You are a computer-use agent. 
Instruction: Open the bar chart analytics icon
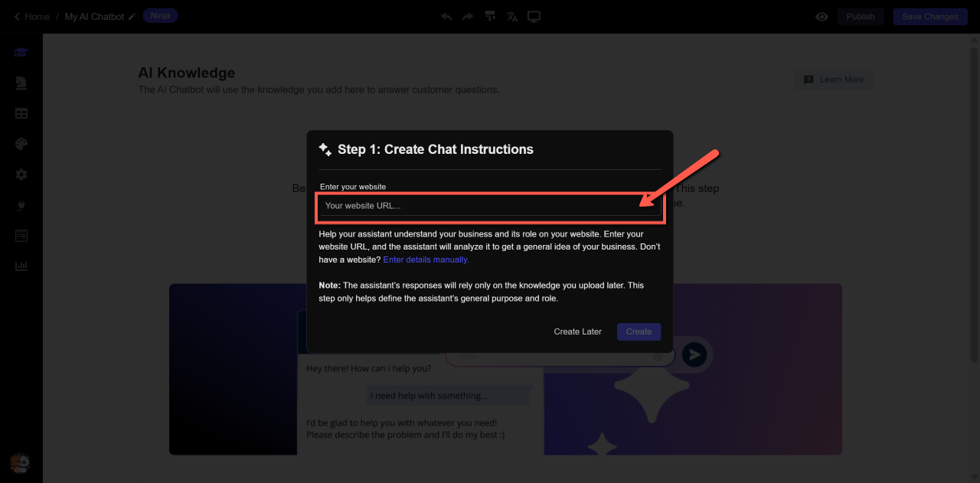tap(21, 266)
